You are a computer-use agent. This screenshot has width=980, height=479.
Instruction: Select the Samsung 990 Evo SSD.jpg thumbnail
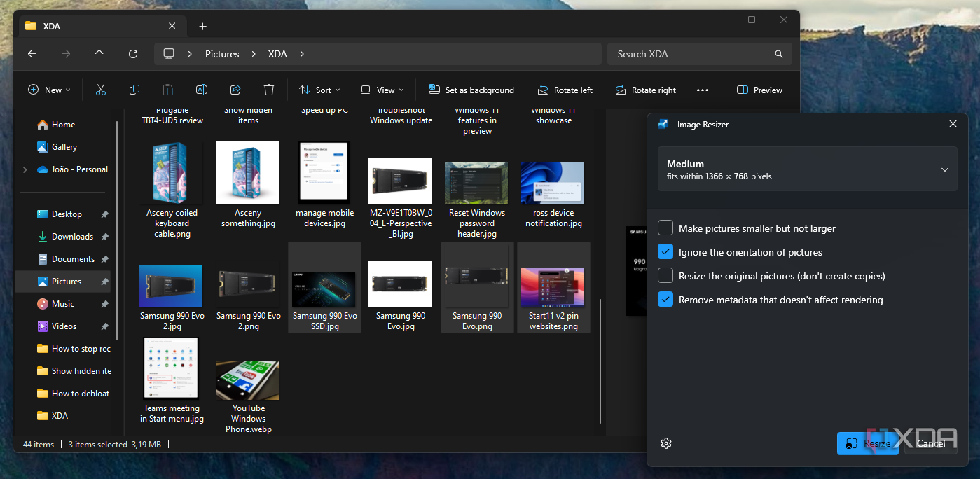click(325, 288)
